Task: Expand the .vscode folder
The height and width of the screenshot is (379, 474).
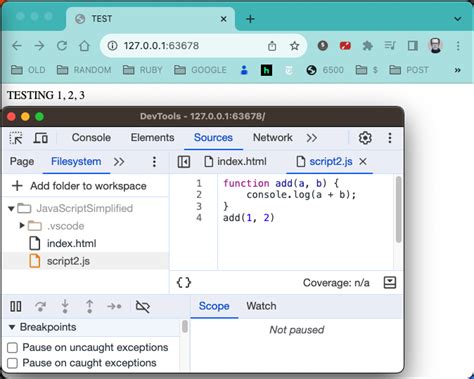Action: tap(22, 226)
